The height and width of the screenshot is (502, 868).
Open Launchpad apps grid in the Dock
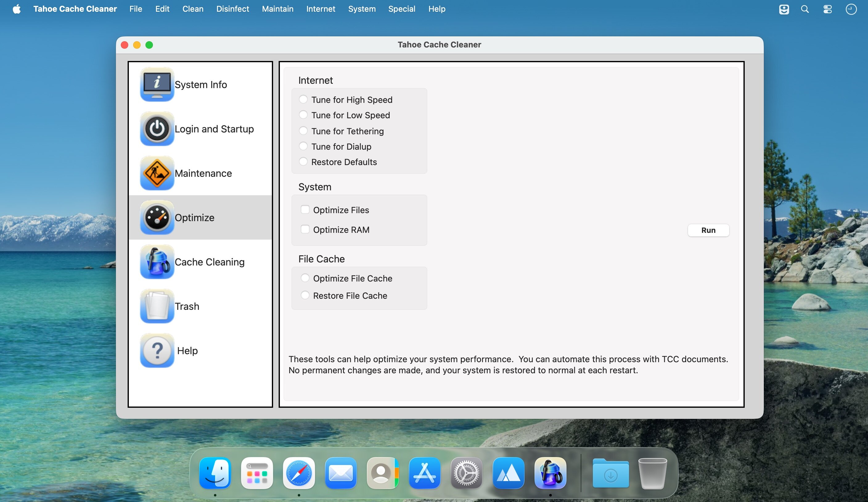click(x=257, y=473)
